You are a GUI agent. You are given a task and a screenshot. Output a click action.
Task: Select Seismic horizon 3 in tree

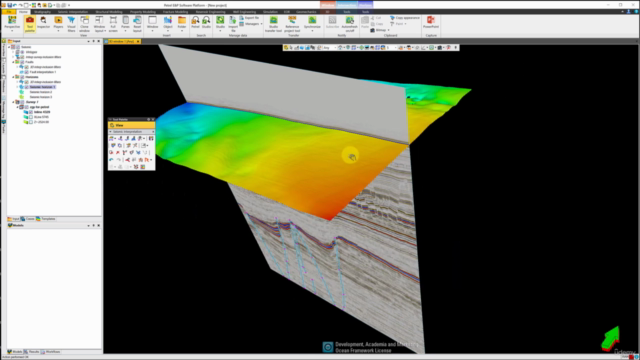pyautogui.click(x=41, y=97)
